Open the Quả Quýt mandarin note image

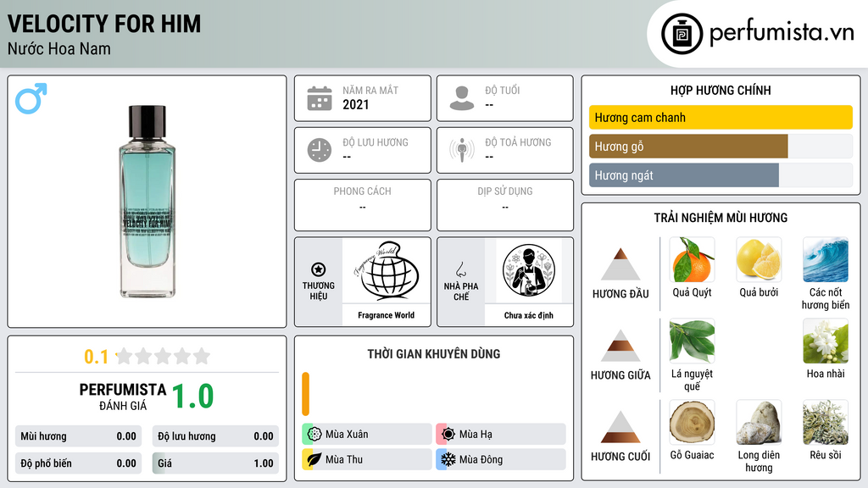(692, 259)
